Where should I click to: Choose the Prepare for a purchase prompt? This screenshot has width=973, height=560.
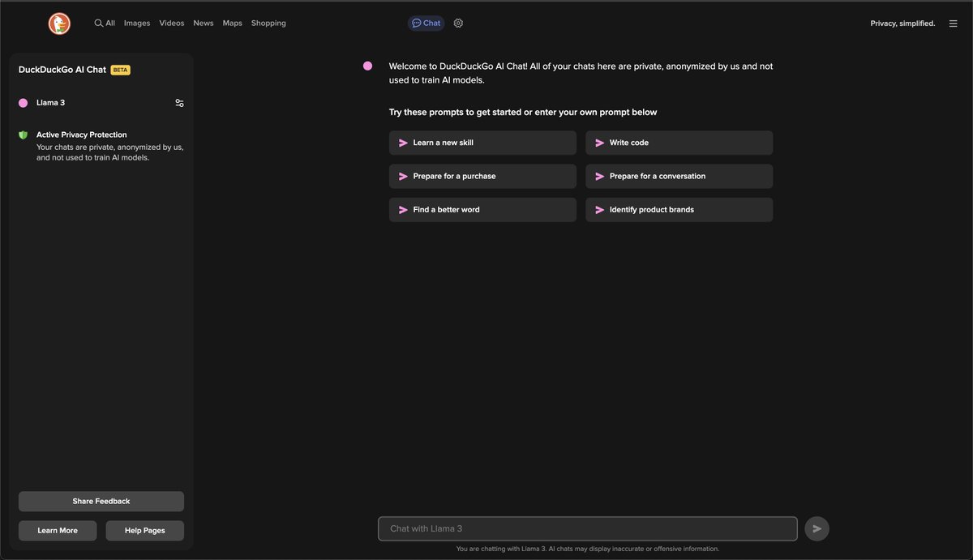tap(482, 176)
